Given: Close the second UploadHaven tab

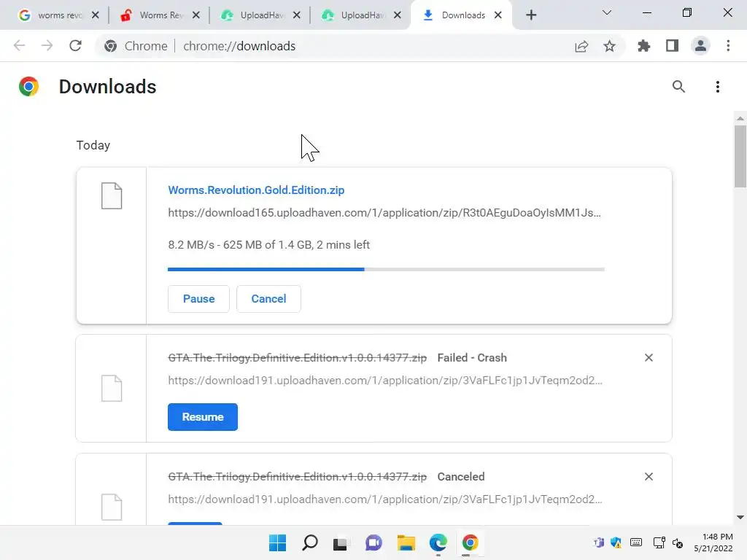Looking at the screenshot, I should [x=398, y=15].
